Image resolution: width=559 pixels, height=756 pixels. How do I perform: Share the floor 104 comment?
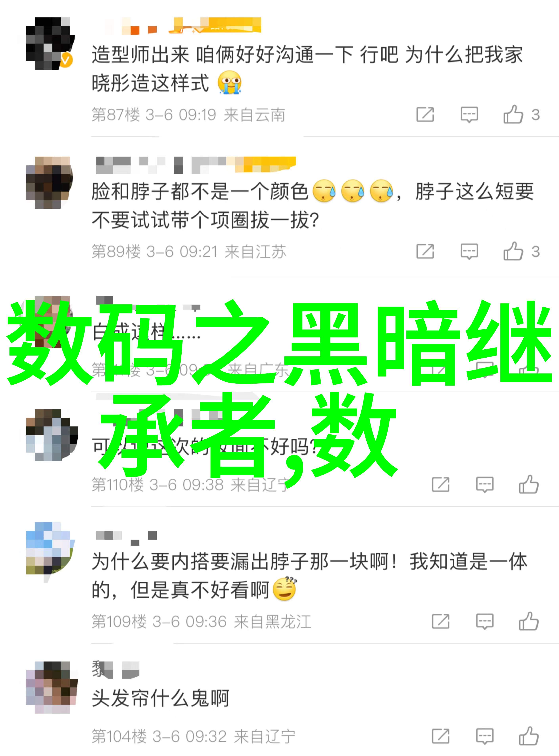[x=441, y=736]
